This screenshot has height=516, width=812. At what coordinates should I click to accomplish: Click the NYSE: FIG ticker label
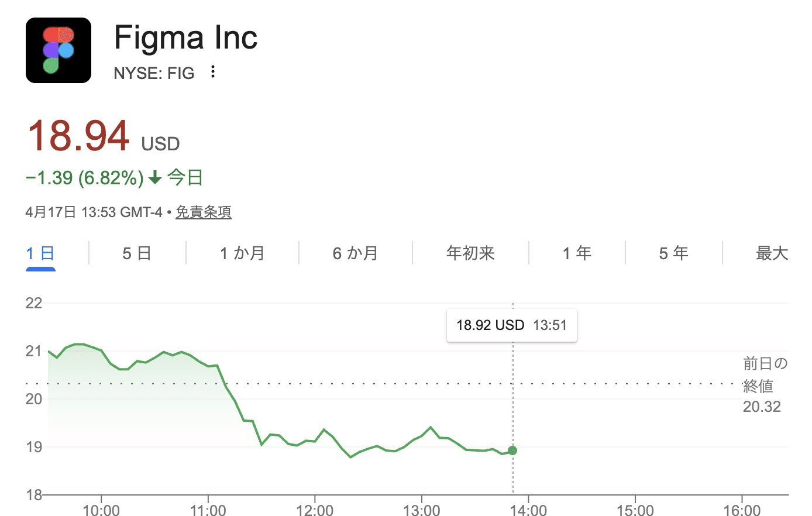[x=154, y=73]
